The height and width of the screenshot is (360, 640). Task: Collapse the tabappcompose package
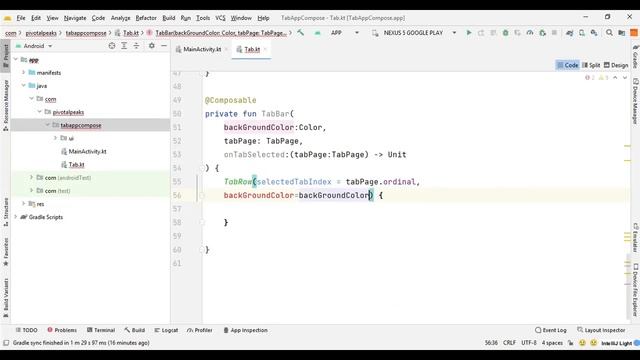[47, 125]
